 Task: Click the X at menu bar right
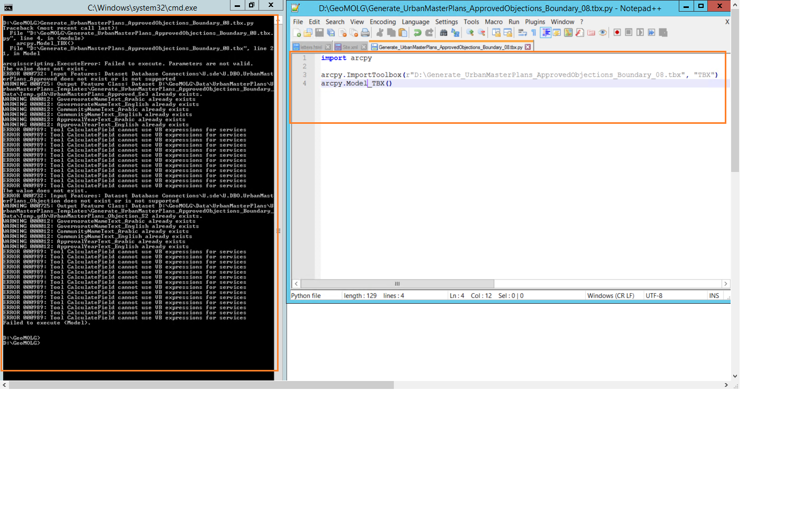coord(727,22)
